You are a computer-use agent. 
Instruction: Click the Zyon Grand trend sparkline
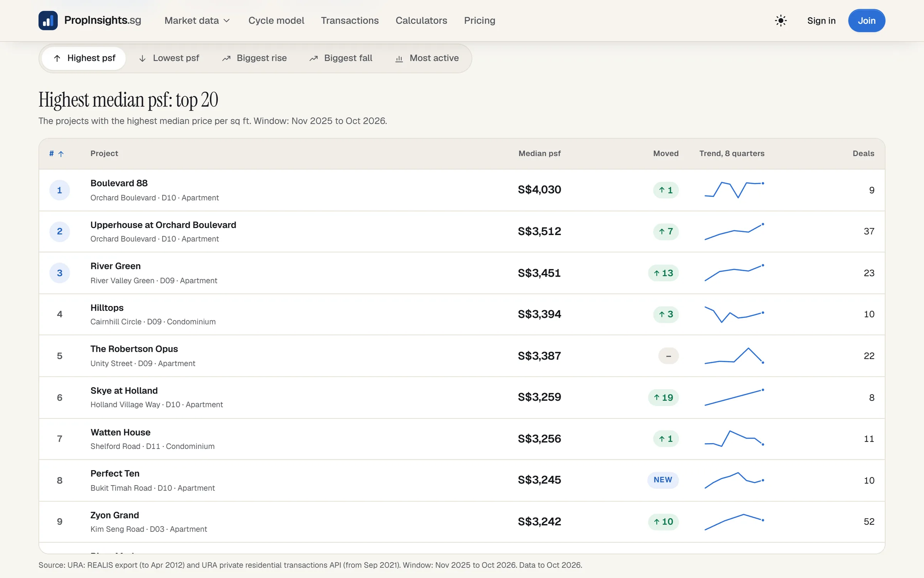734,522
